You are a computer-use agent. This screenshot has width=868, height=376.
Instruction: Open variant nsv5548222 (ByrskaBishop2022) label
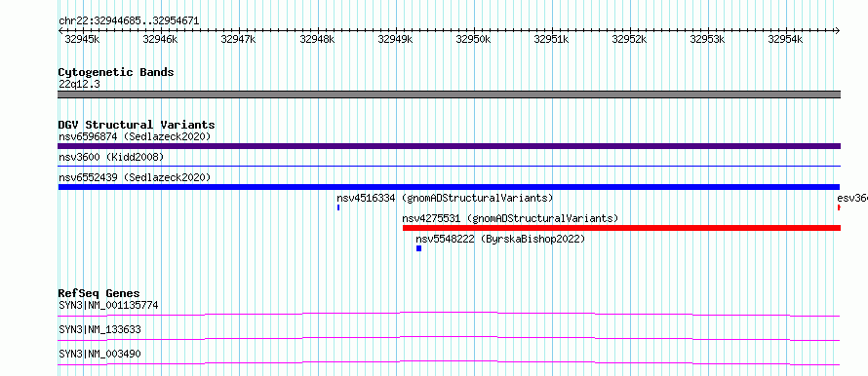coord(500,240)
